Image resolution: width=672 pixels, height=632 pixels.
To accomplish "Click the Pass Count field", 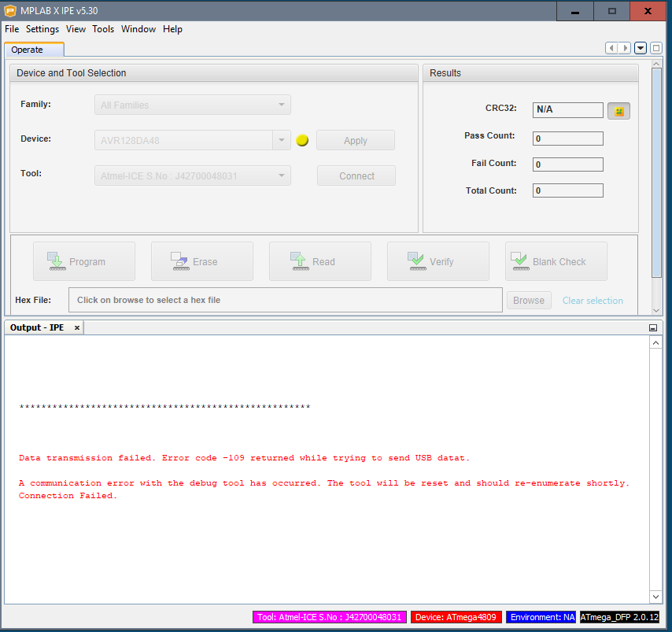I will click(568, 139).
